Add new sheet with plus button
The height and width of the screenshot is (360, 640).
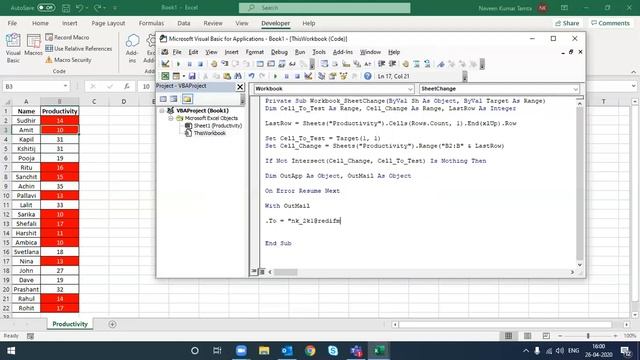click(x=112, y=324)
